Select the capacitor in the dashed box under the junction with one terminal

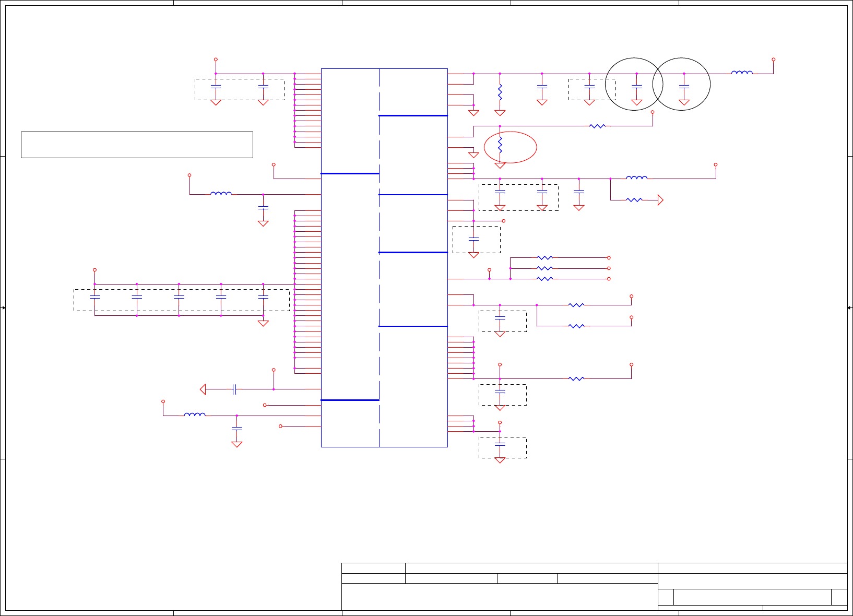473,239
